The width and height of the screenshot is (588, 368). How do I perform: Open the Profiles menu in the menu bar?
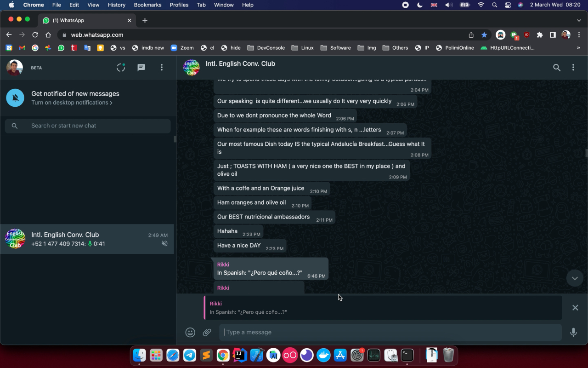pyautogui.click(x=179, y=5)
